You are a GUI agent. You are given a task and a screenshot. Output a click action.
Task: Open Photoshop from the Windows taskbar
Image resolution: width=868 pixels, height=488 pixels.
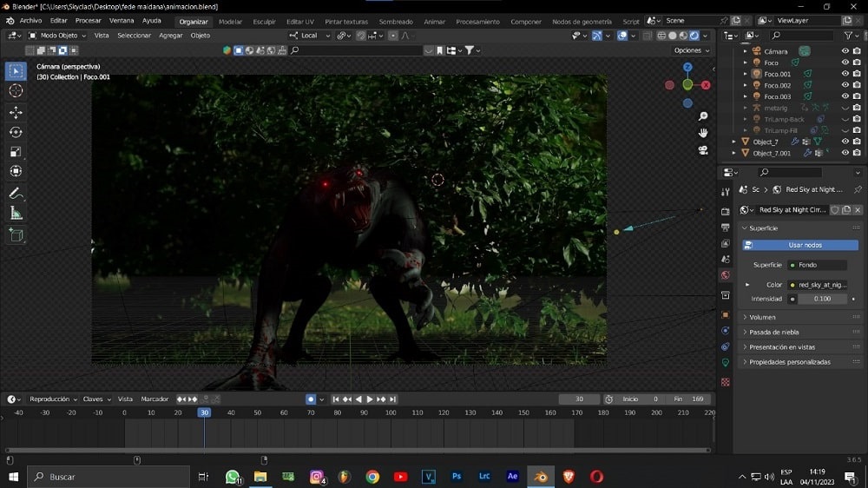[x=457, y=477]
